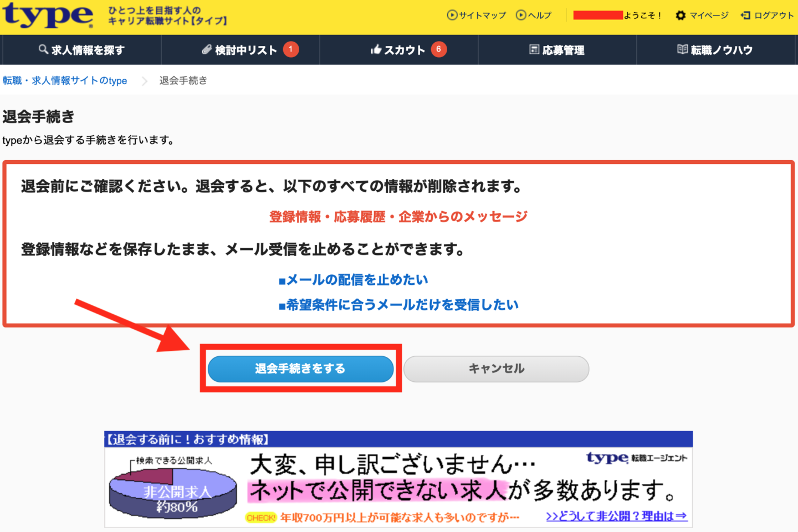Open the スカウト menu item
Image resolution: width=798 pixels, height=532 pixels.
(399, 50)
